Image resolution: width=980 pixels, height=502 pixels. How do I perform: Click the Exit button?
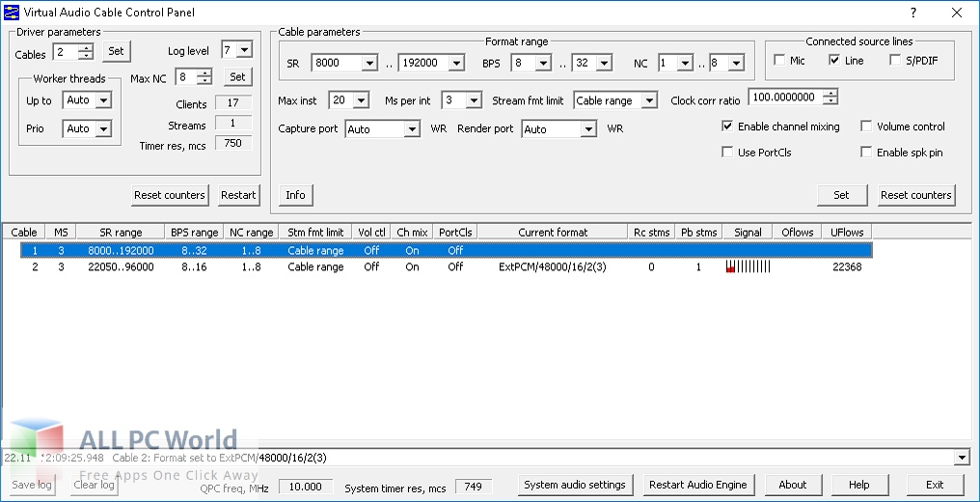click(x=935, y=486)
